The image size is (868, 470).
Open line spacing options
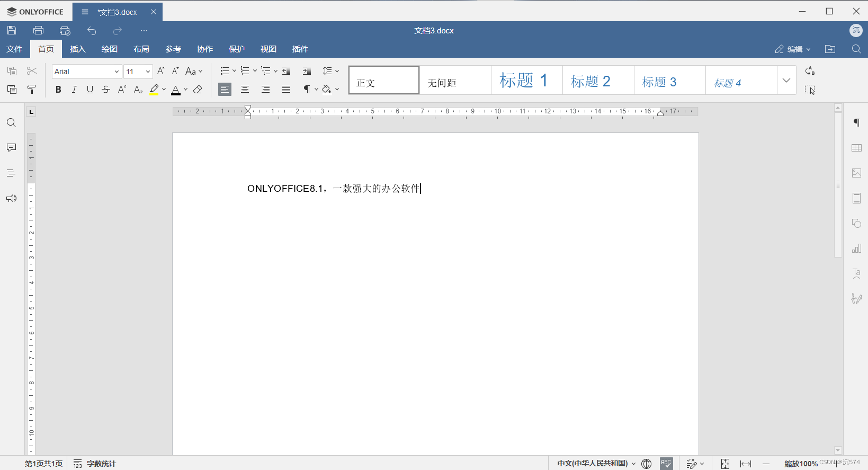tap(330, 71)
